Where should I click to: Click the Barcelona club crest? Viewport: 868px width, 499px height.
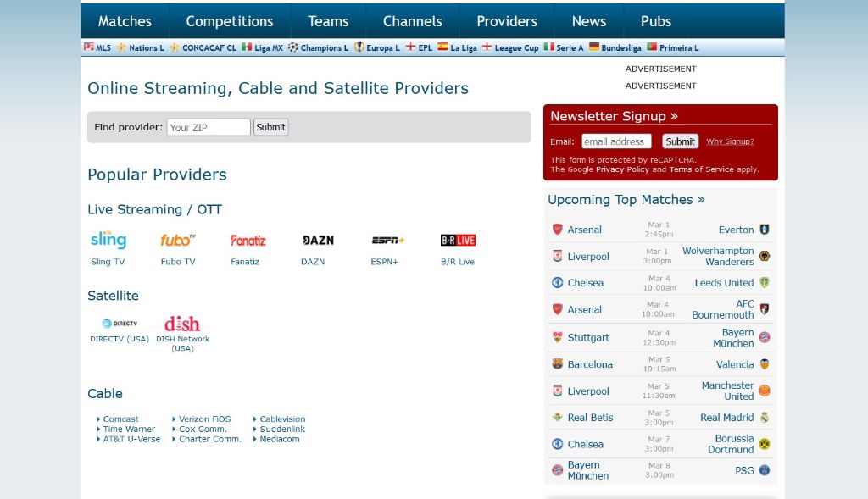(x=558, y=364)
